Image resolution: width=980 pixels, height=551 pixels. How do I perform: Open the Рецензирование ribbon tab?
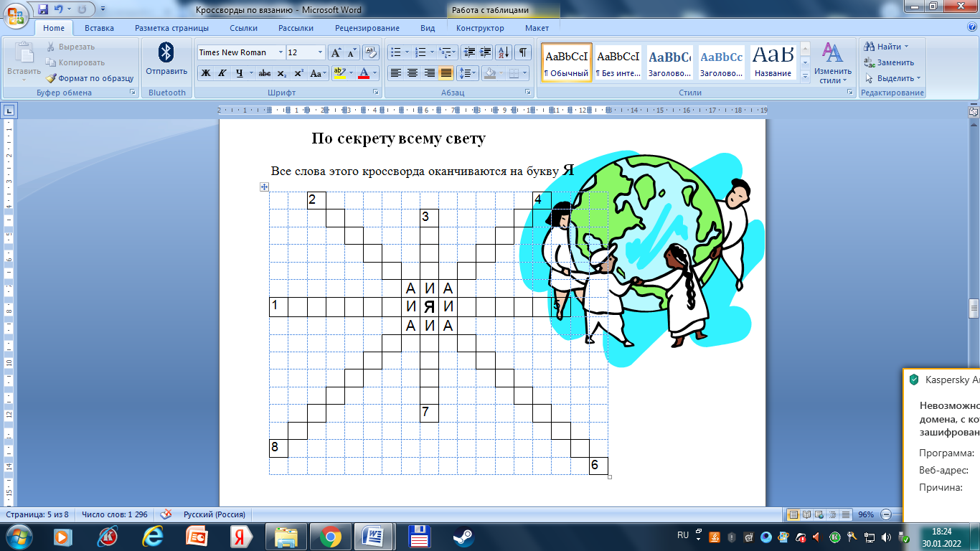pyautogui.click(x=367, y=28)
